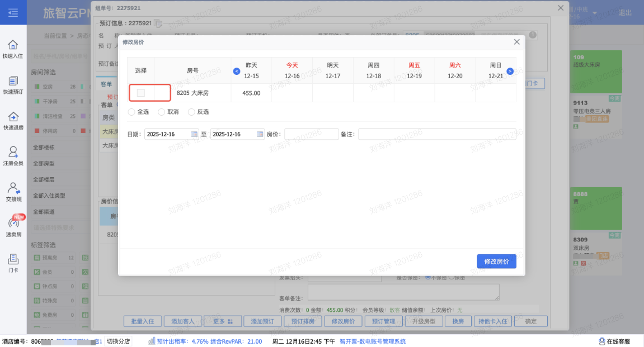The height and width of the screenshot is (347, 644).
Task: Select the 预离房 tag filter
Action: click(54, 258)
